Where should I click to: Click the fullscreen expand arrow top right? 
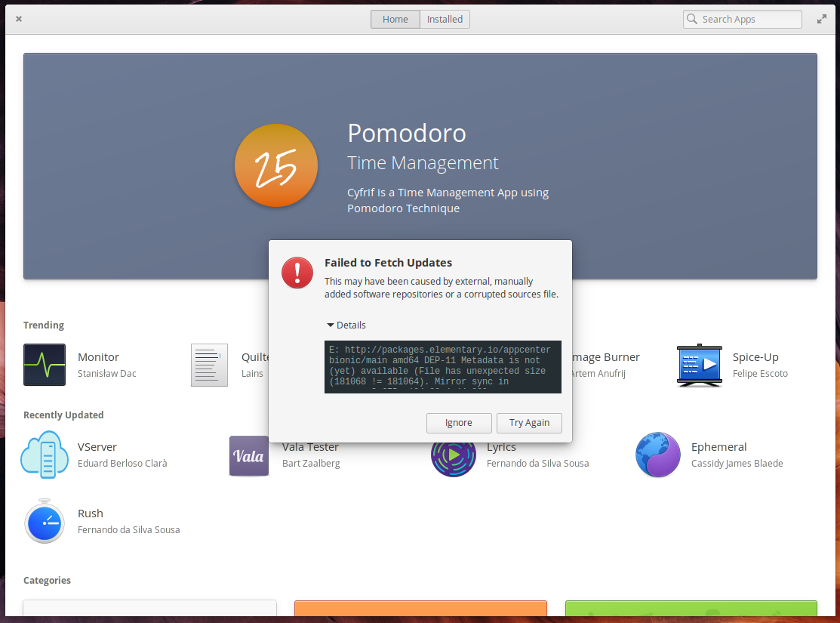click(x=822, y=18)
